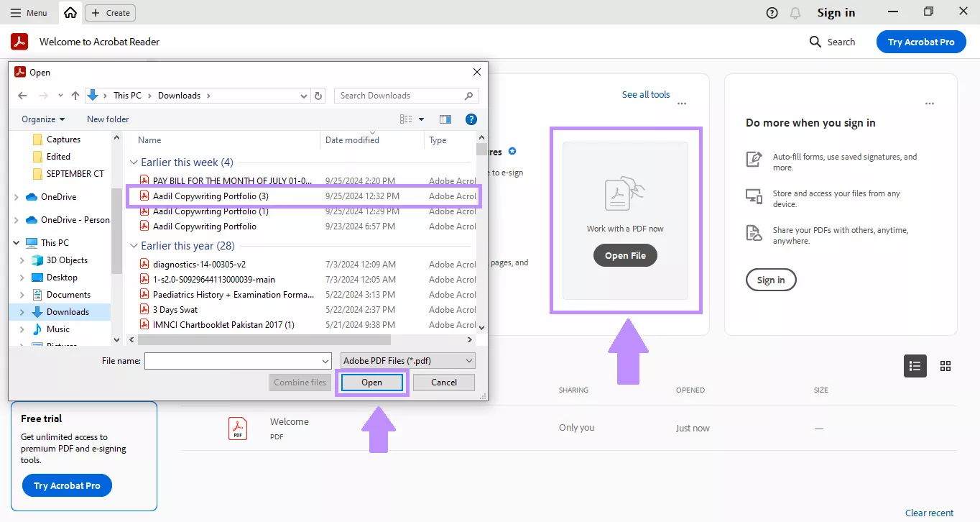Go up one folder level

pyautogui.click(x=75, y=95)
